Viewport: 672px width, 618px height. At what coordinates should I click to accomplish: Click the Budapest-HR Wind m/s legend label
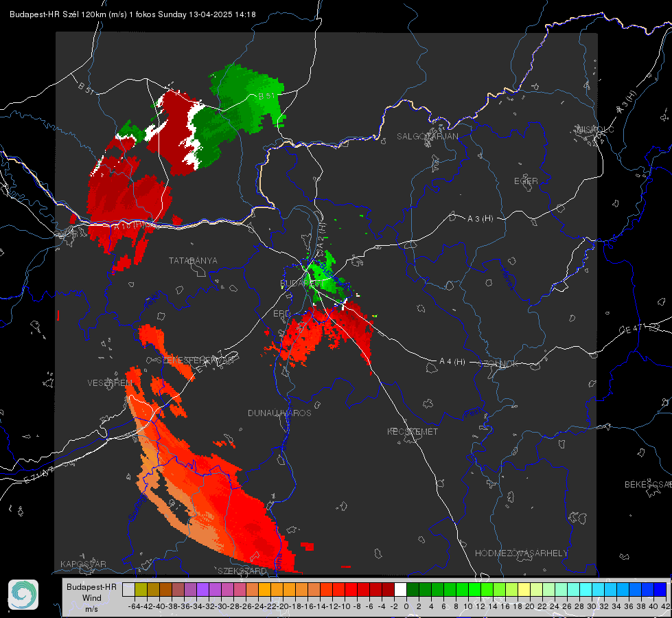click(91, 598)
